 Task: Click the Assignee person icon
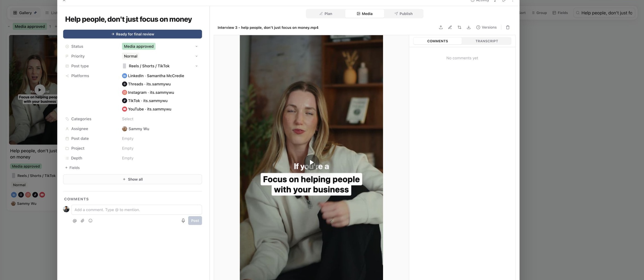pyautogui.click(x=67, y=129)
